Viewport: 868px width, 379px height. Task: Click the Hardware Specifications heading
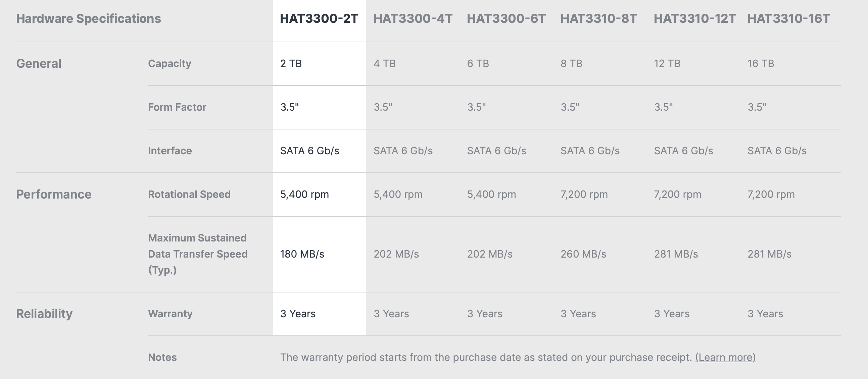coord(89,18)
